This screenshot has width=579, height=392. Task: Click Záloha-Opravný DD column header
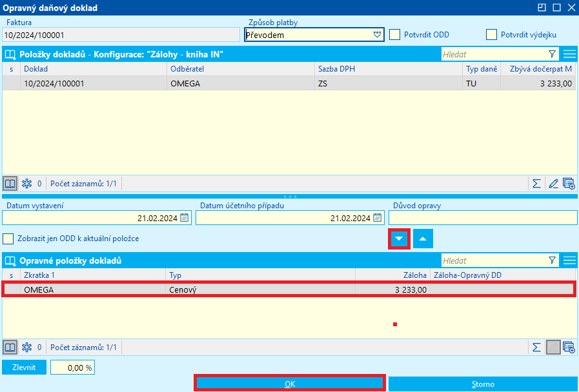(x=503, y=275)
